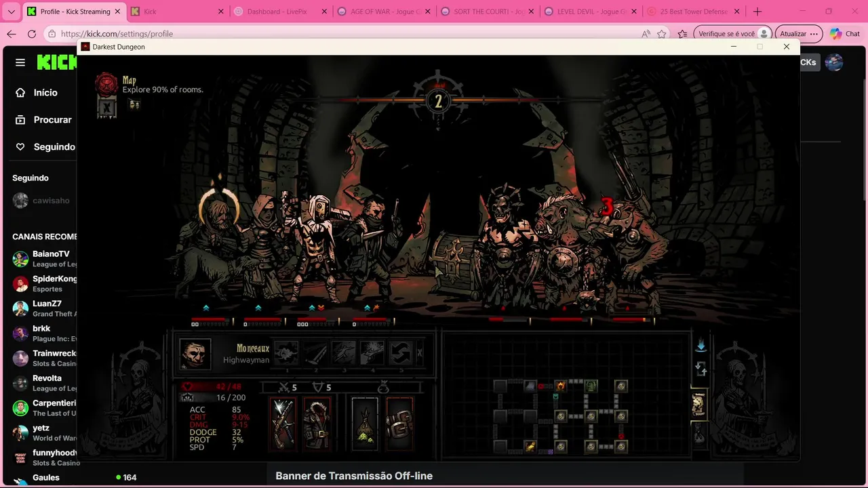Close the Profile - Kick Streaming tab
The image size is (868, 488).
point(117,12)
